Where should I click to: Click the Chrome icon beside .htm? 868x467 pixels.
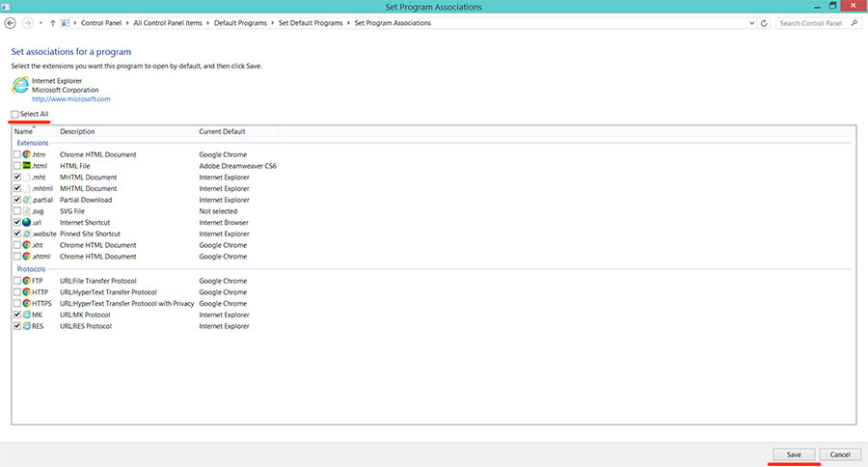27,154
